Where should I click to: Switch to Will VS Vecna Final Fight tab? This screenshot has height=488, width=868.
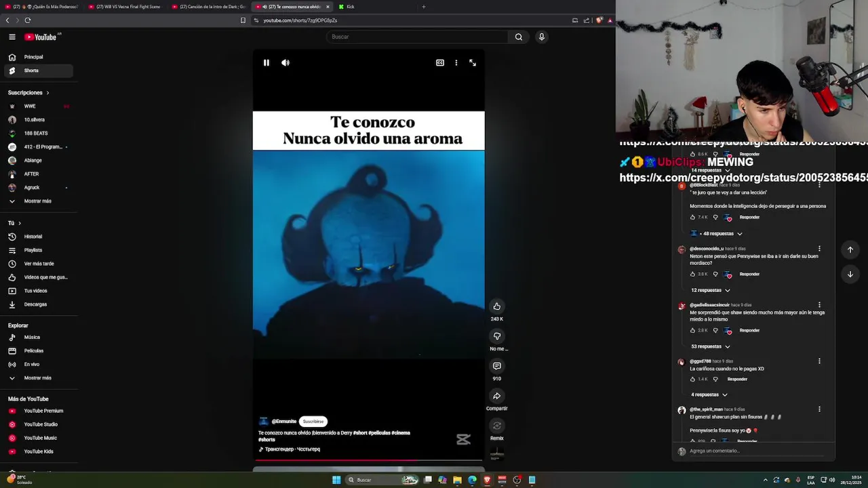(125, 7)
